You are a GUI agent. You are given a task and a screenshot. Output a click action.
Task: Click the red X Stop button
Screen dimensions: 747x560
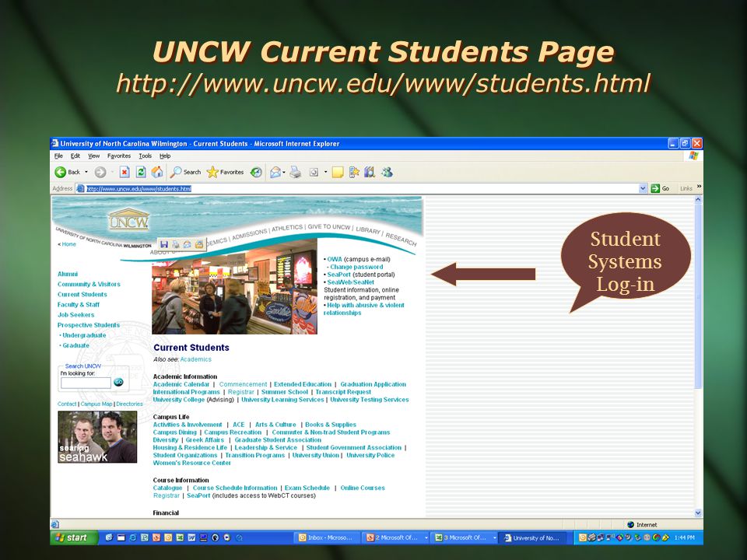[x=124, y=172]
